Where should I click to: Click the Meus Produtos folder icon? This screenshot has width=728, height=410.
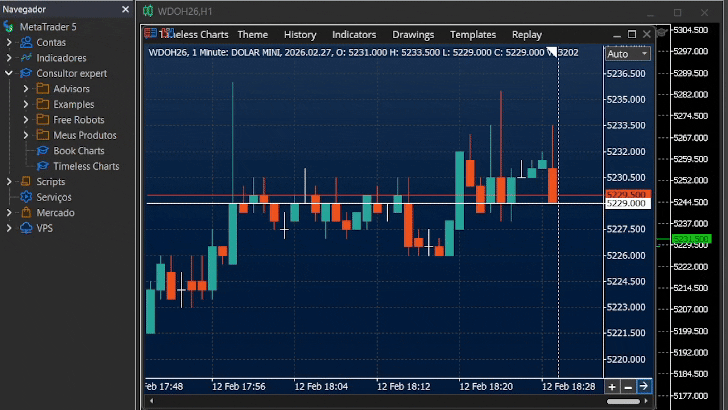(43, 135)
